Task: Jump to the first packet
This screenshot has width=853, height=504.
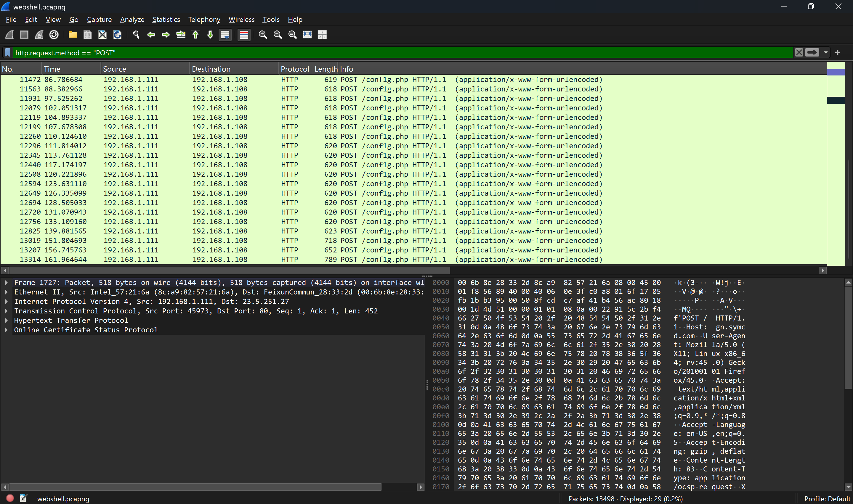Action: pos(195,35)
